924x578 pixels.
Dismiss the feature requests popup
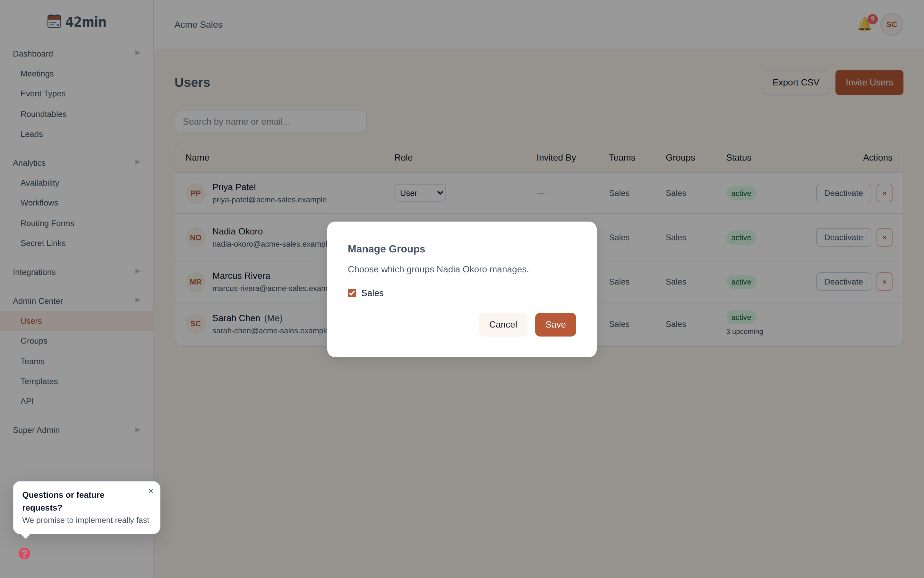pos(151,491)
